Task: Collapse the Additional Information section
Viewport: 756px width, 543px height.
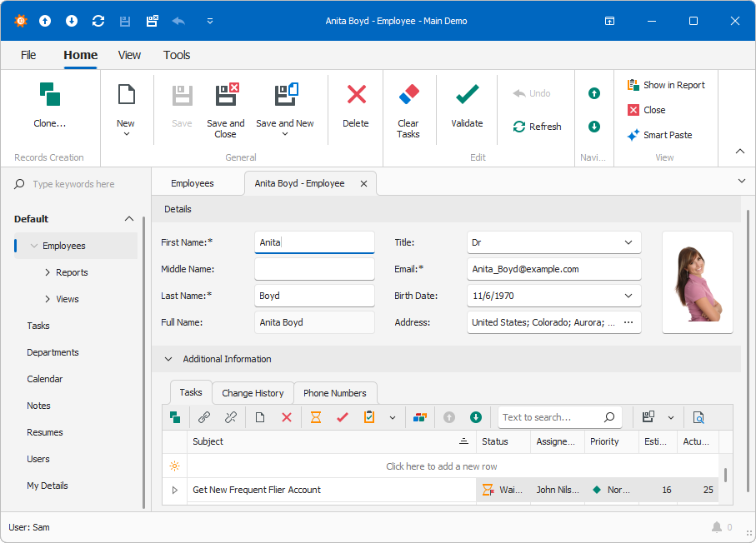Action: [x=168, y=359]
